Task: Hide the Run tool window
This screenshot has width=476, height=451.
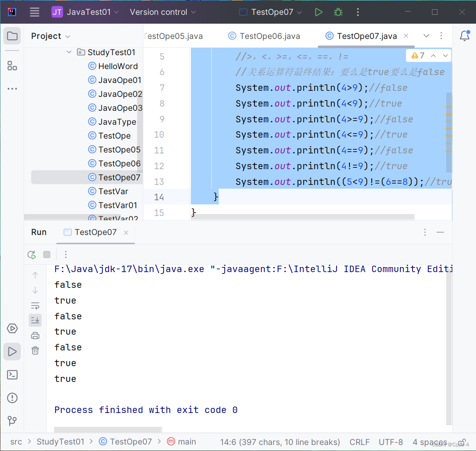Action: pyautogui.click(x=440, y=233)
